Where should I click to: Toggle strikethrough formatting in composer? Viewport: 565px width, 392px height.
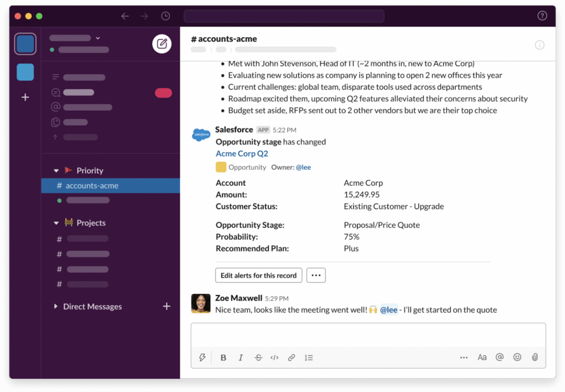pos(258,357)
